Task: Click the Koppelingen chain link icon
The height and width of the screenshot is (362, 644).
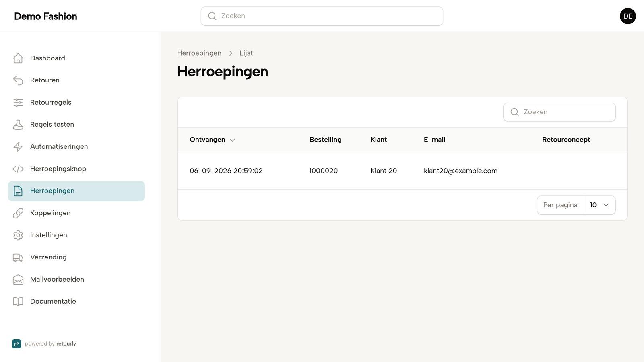Action: pyautogui.click(x=18, y=213)
